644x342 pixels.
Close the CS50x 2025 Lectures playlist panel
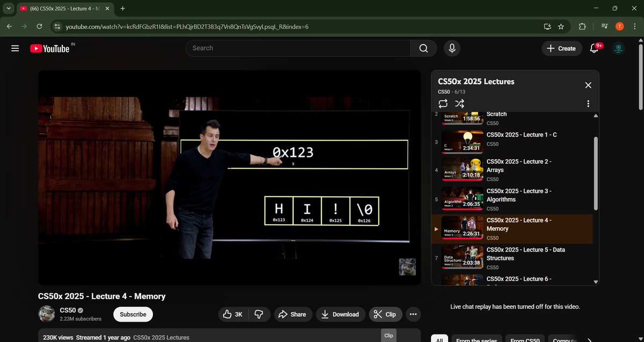pyautogui.click(x=588, y=85)
